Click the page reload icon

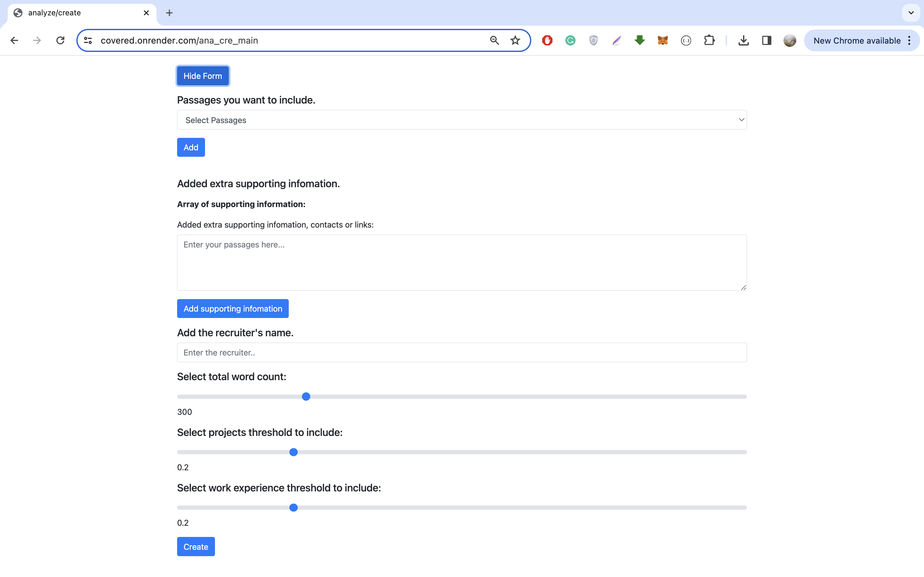[60, 40]
